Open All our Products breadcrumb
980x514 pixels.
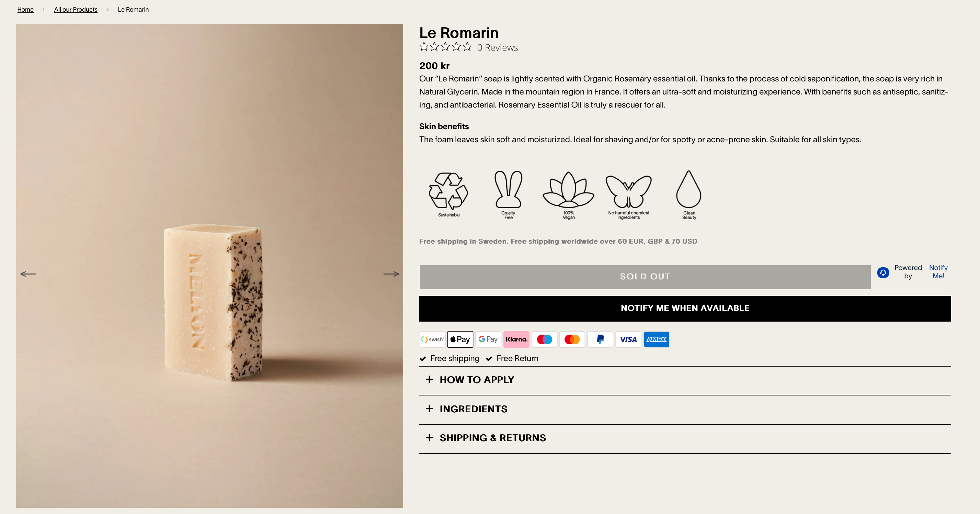click(x=76, y=10)
